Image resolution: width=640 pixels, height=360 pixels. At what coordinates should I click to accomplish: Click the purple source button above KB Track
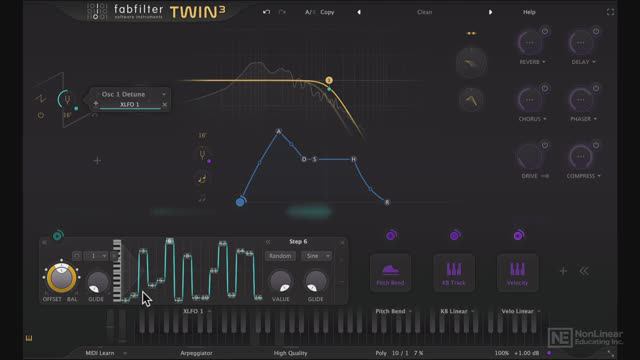coord(455,235)
